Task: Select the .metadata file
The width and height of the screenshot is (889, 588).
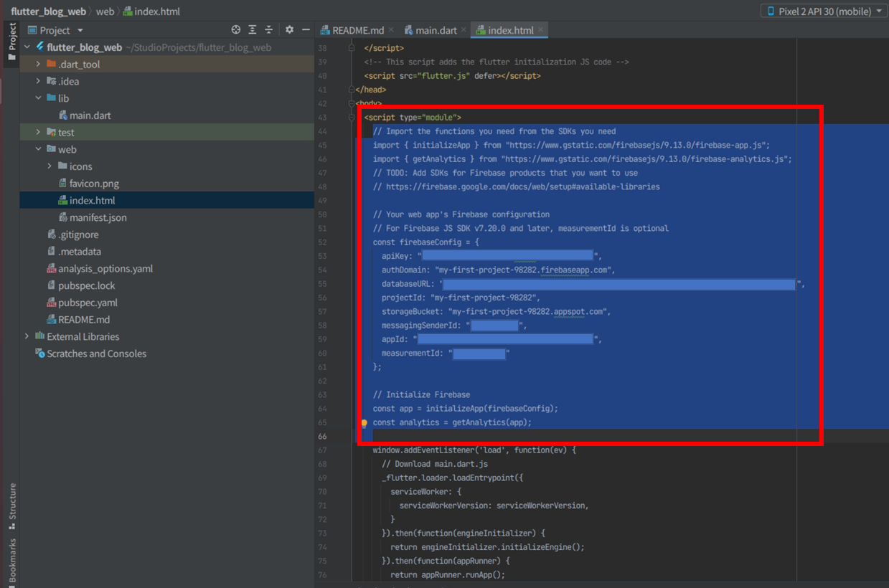Action: (80, 252)
